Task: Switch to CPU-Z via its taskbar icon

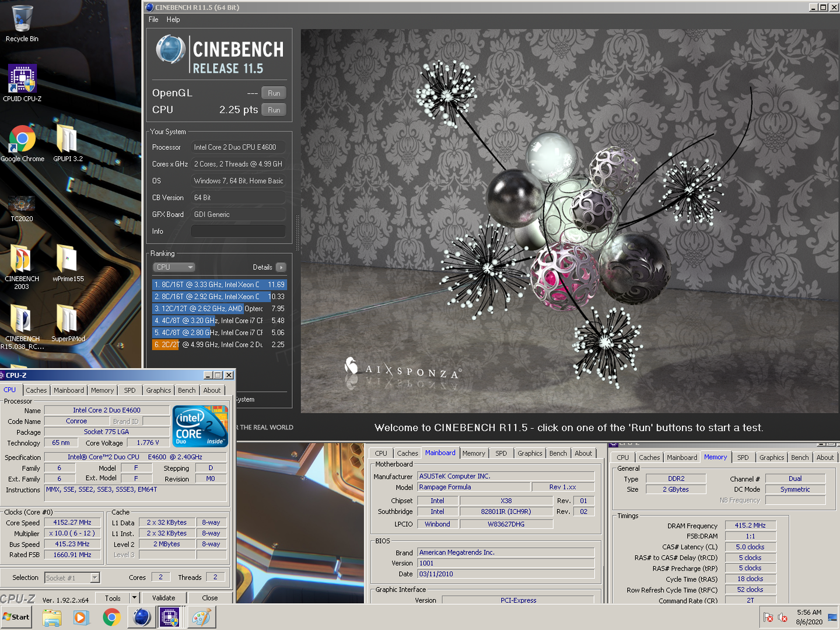Action: tap(170, 617)
